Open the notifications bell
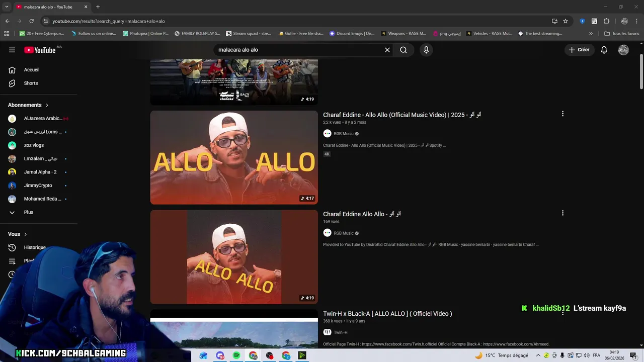Viewport: 644px width, 362px height. click(x=604, y=50)
